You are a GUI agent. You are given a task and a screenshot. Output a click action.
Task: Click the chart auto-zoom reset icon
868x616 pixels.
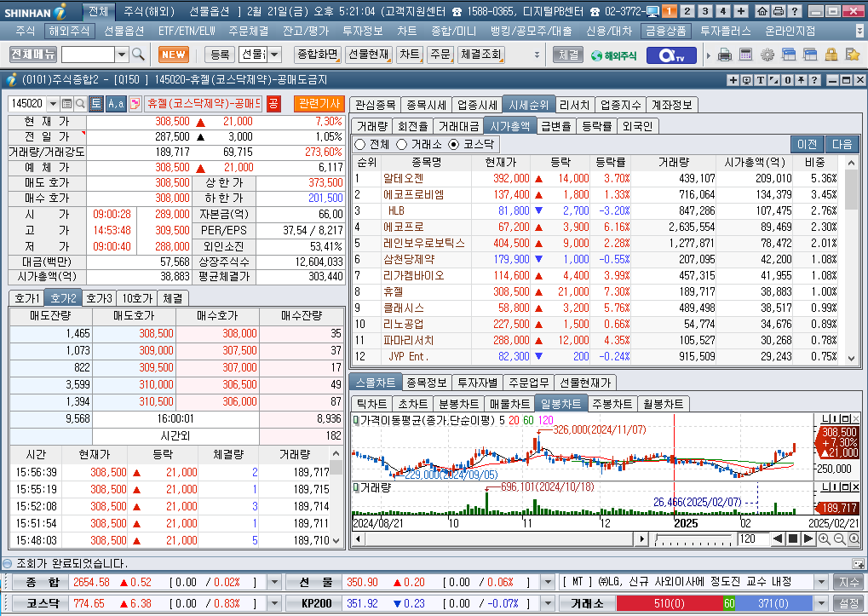[x=854, y=539]
